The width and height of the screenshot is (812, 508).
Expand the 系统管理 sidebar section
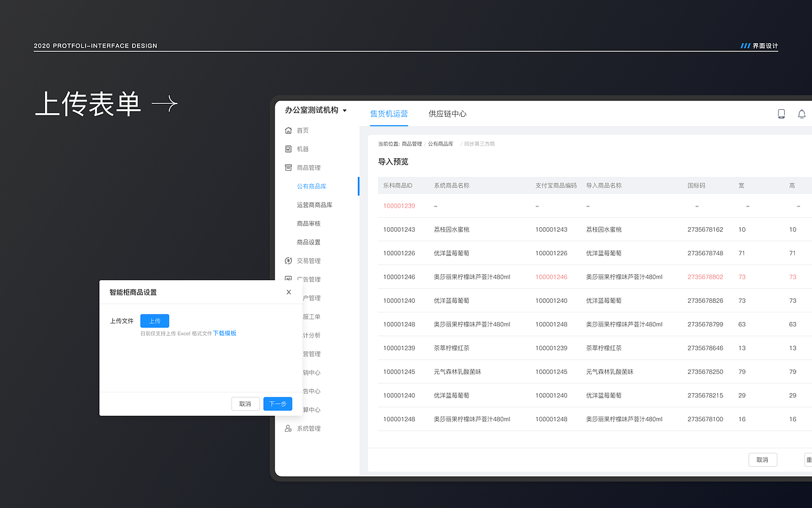[x=309, y=429]
